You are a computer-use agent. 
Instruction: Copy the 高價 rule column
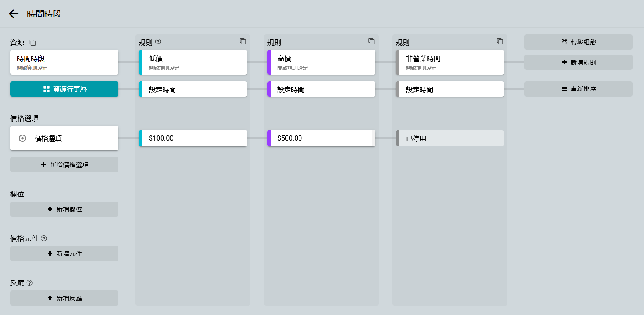(371, 41)
